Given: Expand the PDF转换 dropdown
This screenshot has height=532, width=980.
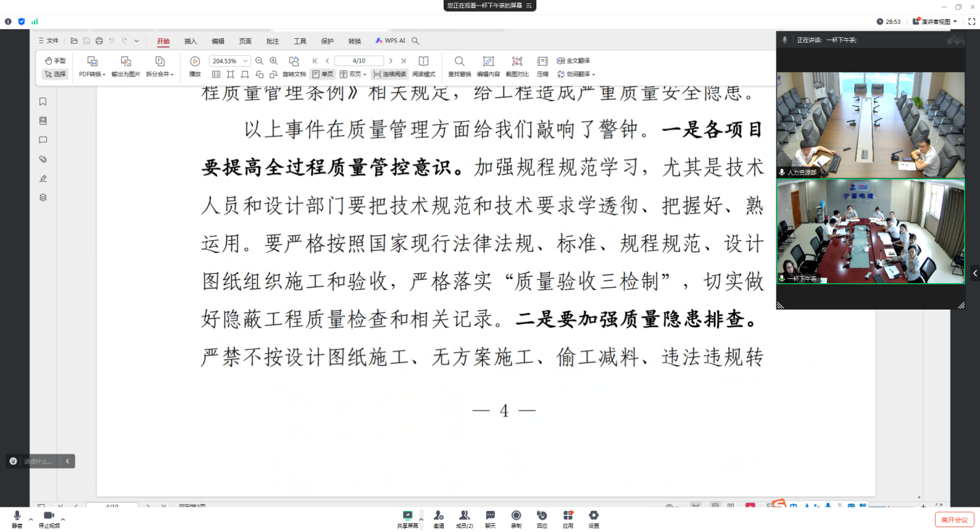Looking at the screenshot, I should click(x=93, y=74).
